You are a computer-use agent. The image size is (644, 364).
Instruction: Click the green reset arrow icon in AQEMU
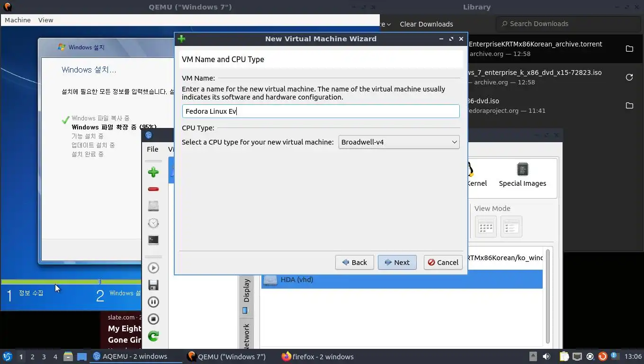153,336
